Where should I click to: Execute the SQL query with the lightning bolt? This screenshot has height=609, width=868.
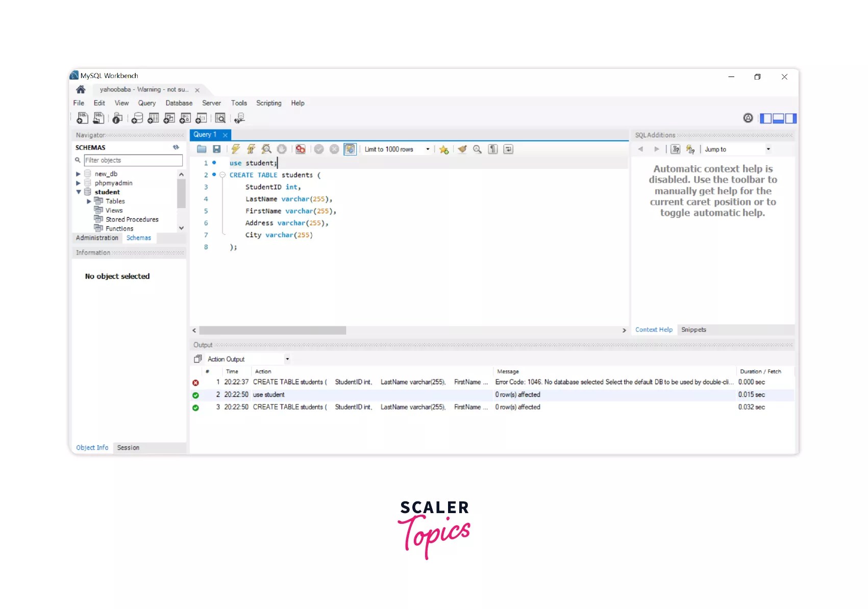coord(235,149)
